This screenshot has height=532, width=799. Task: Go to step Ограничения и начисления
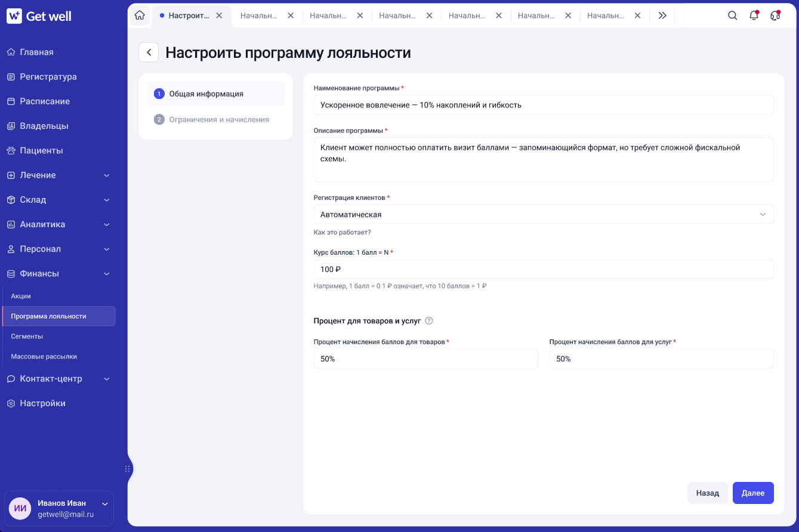[215, 119]
